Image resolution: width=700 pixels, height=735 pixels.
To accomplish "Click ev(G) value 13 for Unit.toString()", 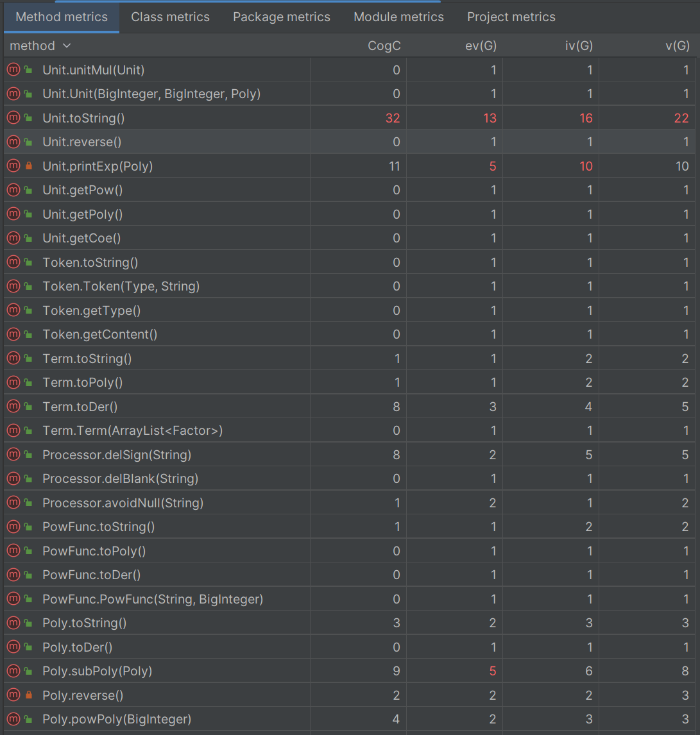I will 490,117.
